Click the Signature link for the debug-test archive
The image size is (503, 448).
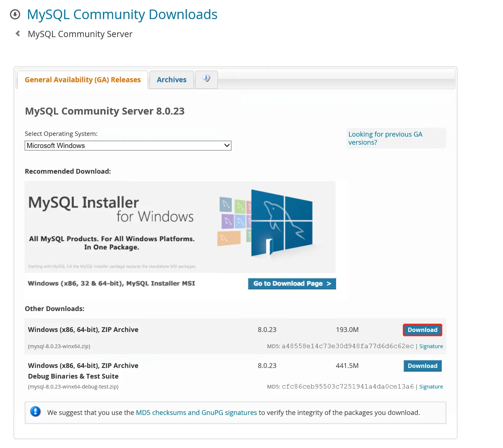pos(431,386)
